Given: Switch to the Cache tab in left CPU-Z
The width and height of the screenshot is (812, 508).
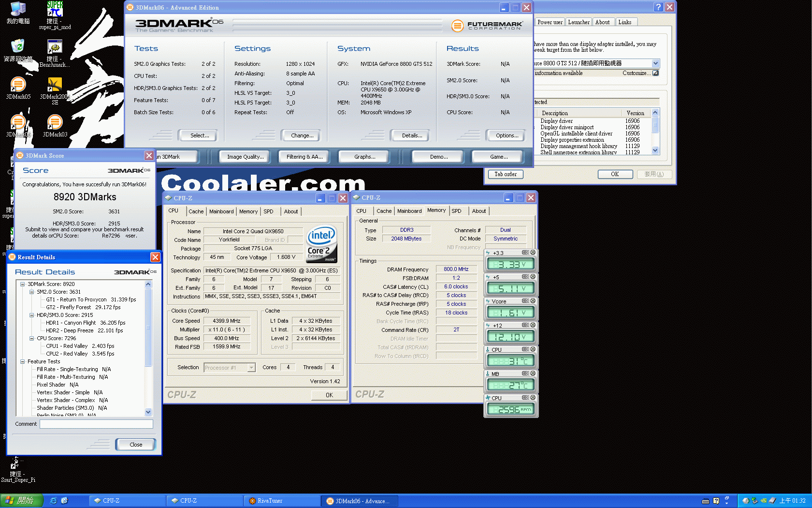Looking at the screenshot, I should [x=196, y=211].
